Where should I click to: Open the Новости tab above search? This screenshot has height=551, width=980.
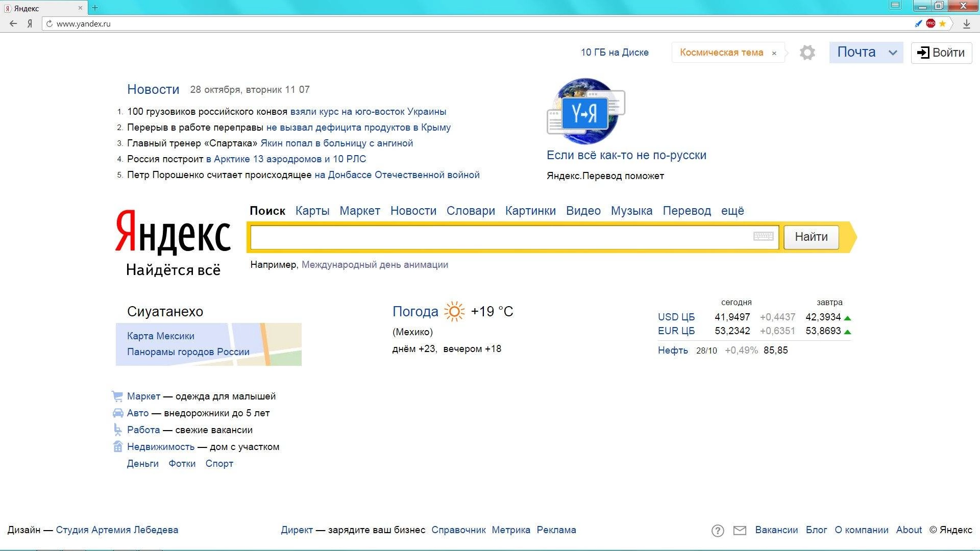(413, 211)
